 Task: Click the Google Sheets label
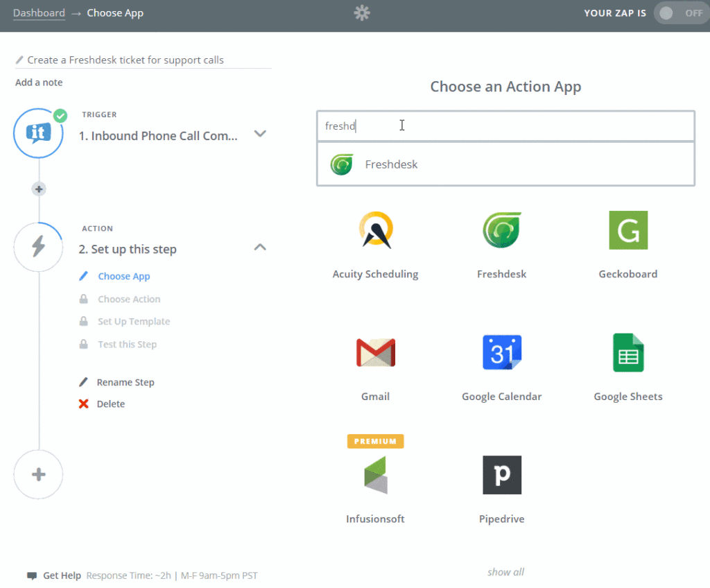[x=628, y=397]
